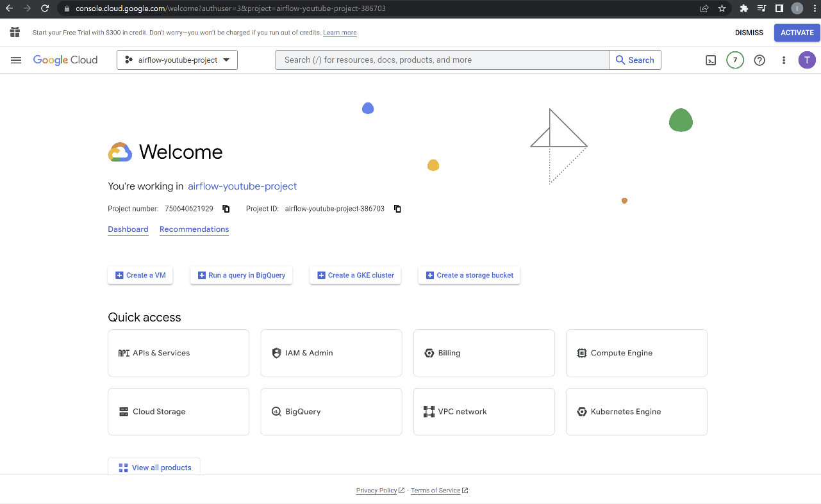
Task: Toggle the browser side panel icon
Action: pyautogui.click(x=779, y=8)
